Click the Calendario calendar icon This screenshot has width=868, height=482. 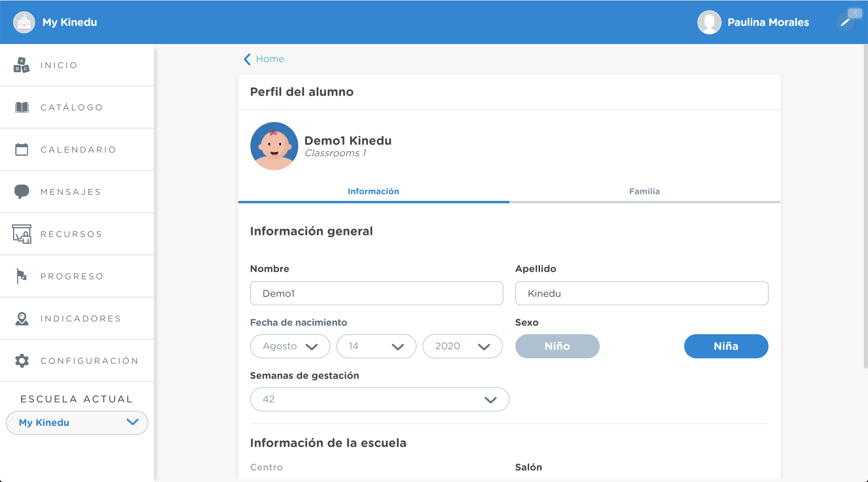(x=22, y=149)
